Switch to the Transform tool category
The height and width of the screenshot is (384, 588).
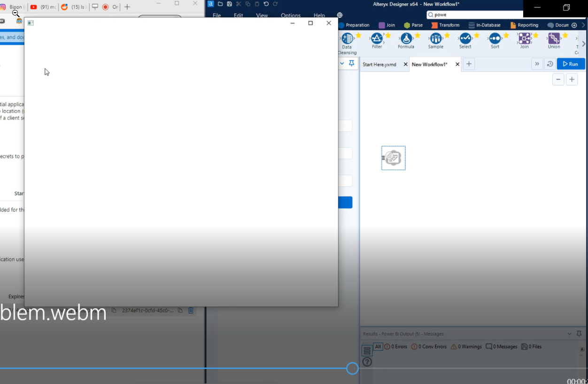[x=445, y=25]
